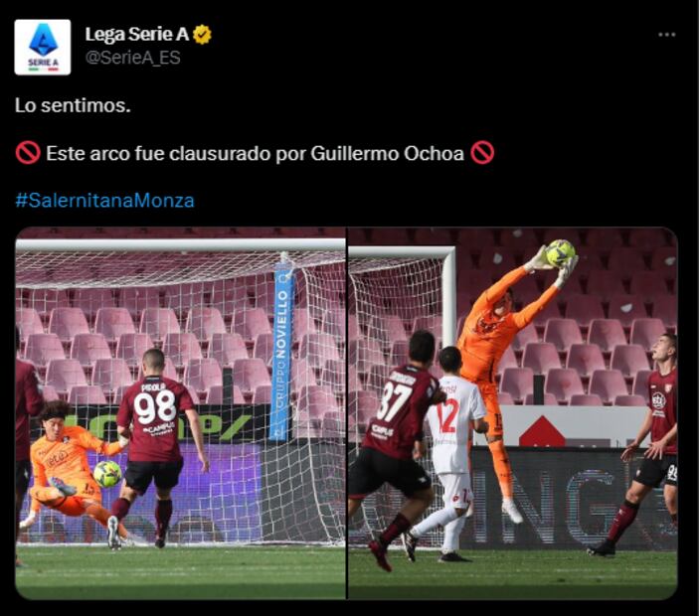Click the ball near the diving goalkeeper
Screen dimensions: 699x616
[107, 474]
